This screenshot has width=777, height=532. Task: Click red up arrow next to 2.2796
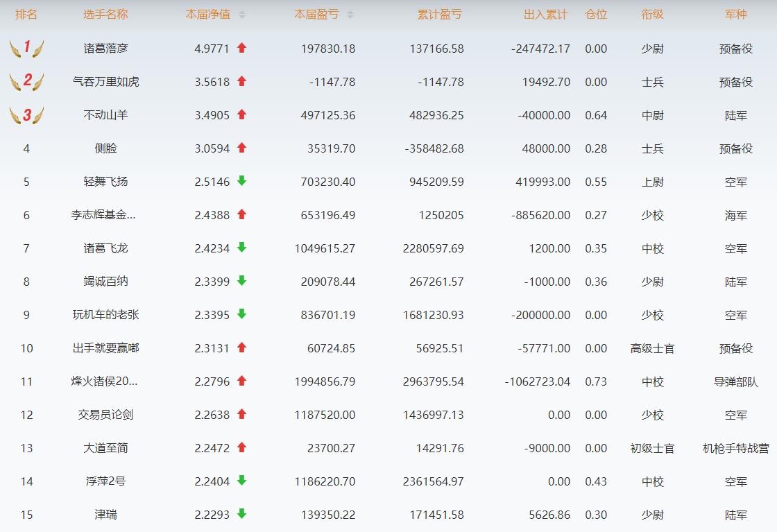241,381
